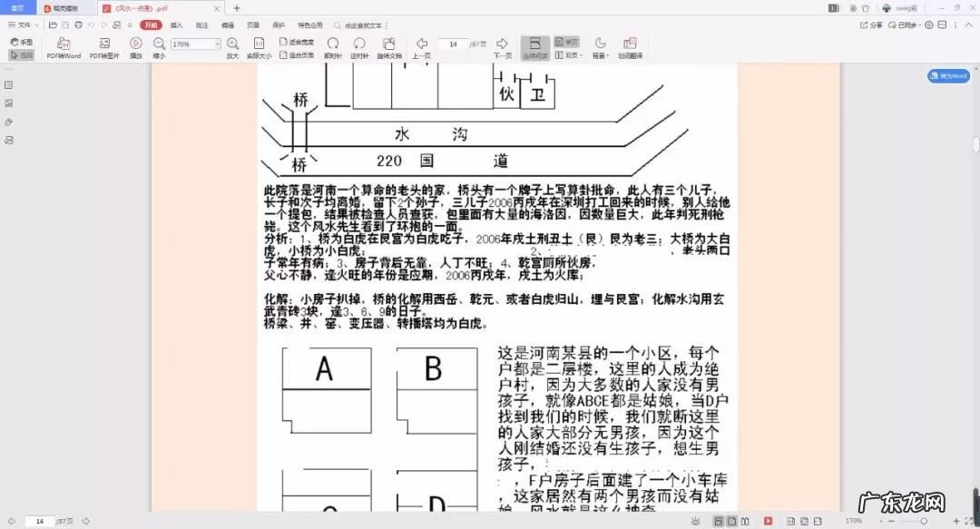The image size is (980, 529).
Task: Go to previous page in status bar
Action: point(11,521)
